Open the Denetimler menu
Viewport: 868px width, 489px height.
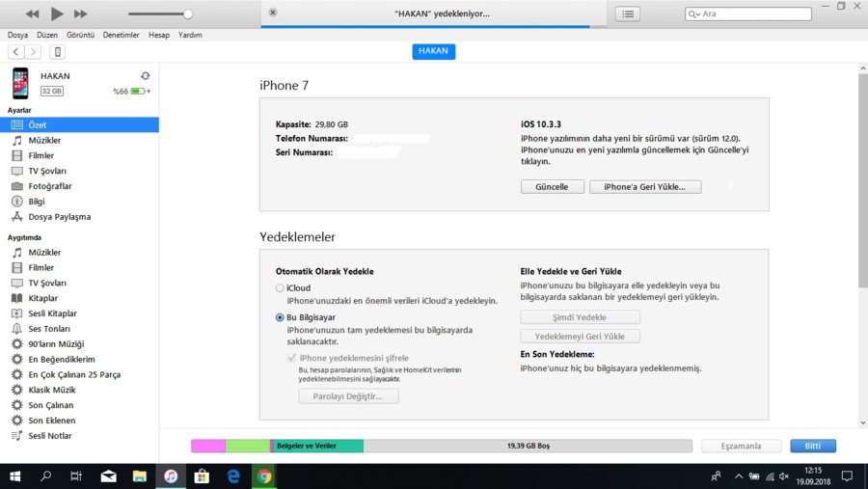(x=121, y=35)
